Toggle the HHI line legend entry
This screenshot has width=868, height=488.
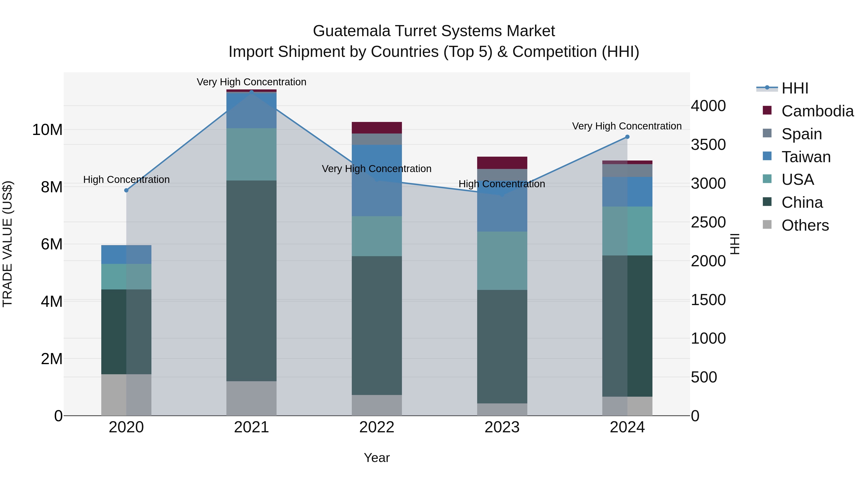(782, 88)
